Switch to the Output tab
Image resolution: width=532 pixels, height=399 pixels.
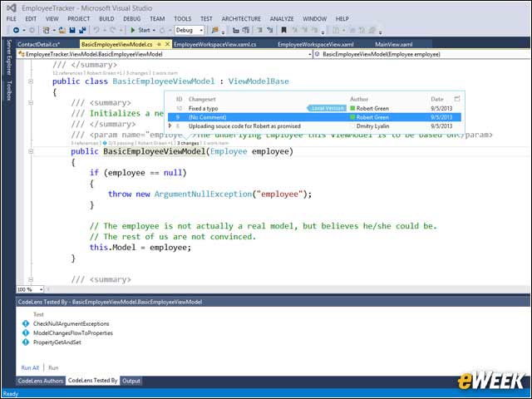point(131,381)
